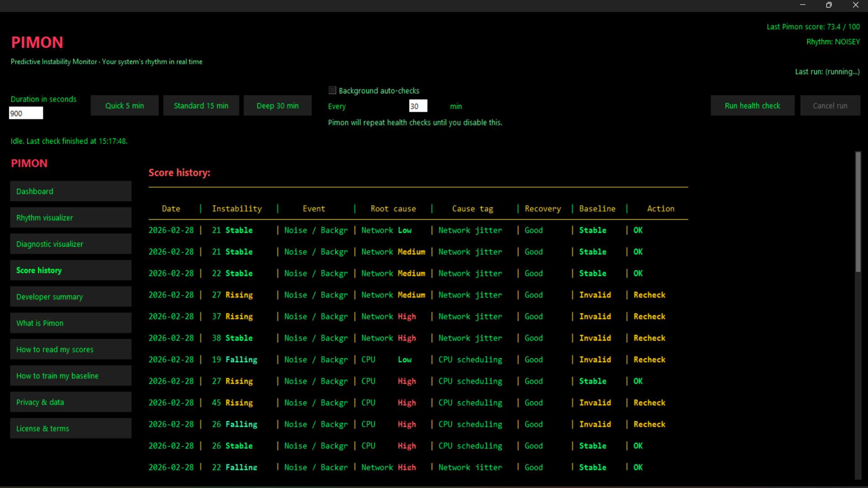Viewport: 868px width, 488px height.
Task: View the What is Pimon page
Action: tap(71, 323)
